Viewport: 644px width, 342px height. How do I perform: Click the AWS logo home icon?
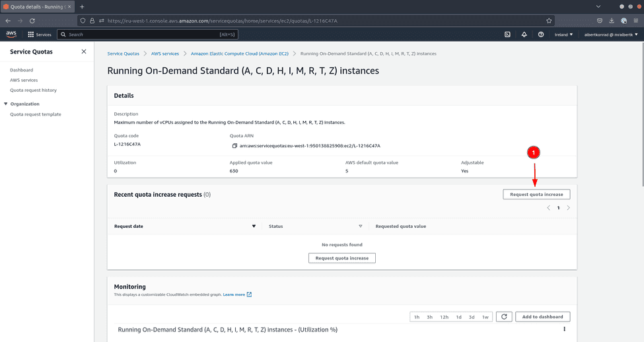[11, 34]
